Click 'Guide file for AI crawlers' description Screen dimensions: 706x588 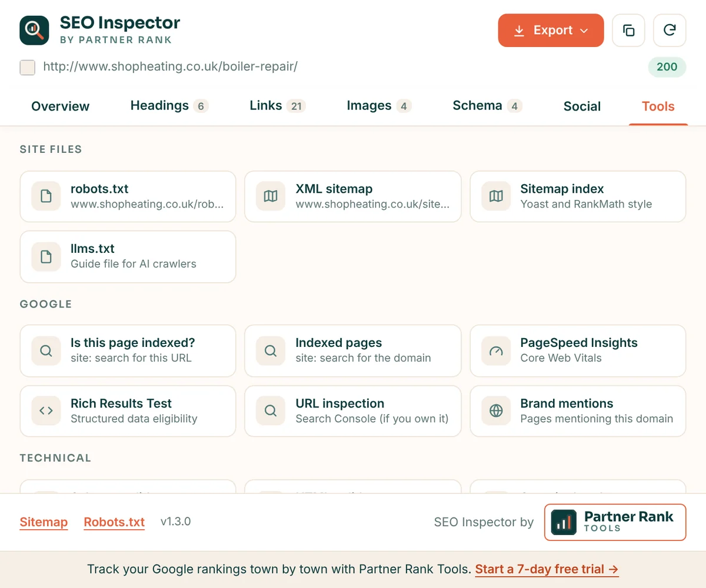134,264
